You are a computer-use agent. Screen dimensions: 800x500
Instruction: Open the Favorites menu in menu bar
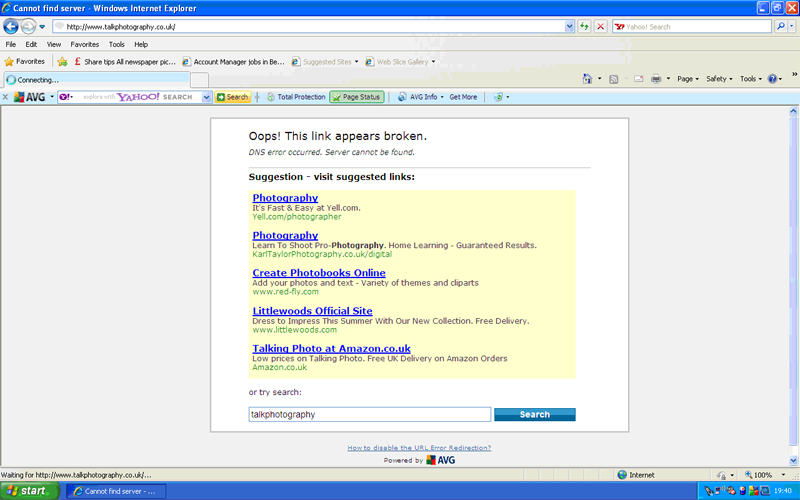(85, 44)
